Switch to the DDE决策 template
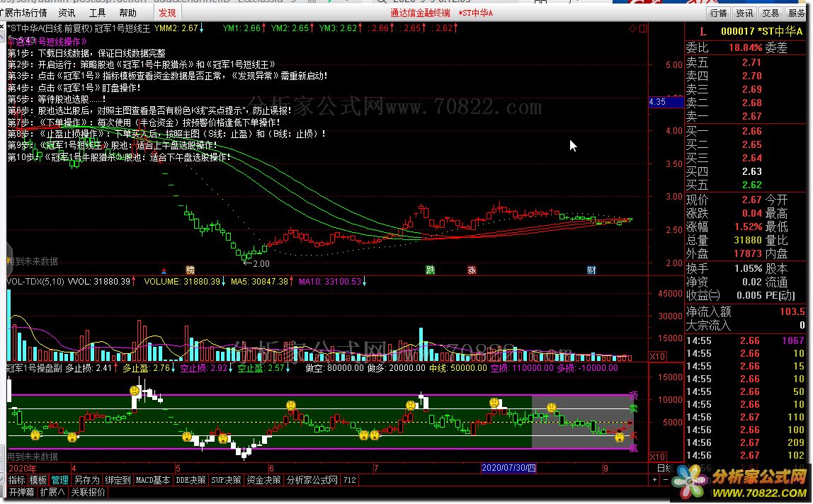Viewport: 813px width, 504px height. [191, 480]
